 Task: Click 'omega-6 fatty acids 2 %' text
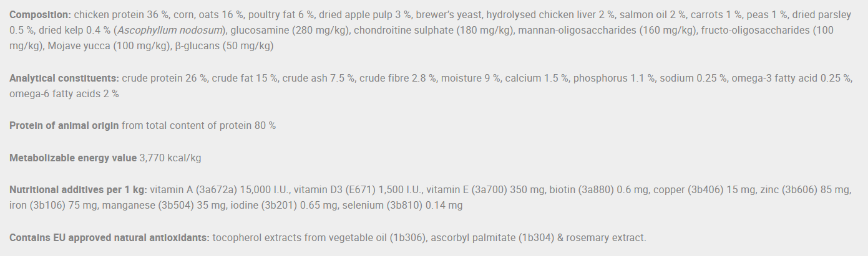click(64, 94)
